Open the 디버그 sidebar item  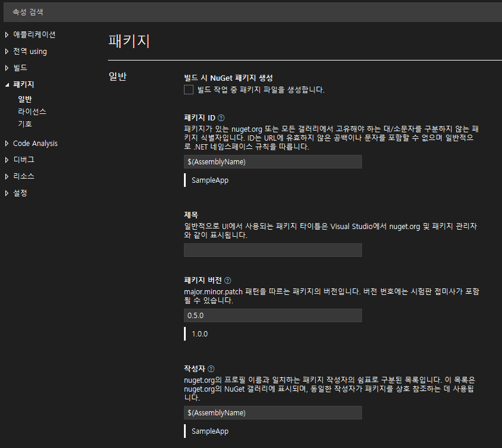24,160
